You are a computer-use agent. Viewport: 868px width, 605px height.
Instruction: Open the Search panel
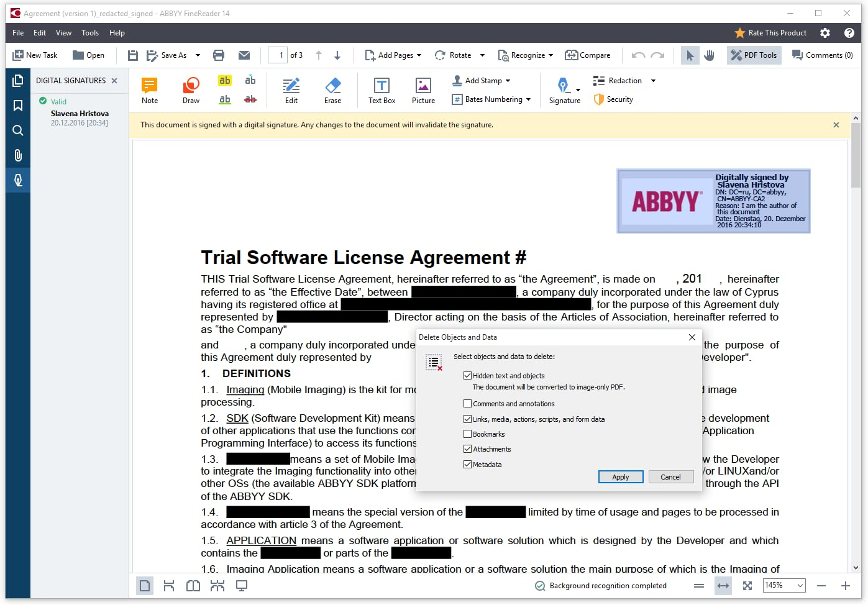tap(17, 130)
